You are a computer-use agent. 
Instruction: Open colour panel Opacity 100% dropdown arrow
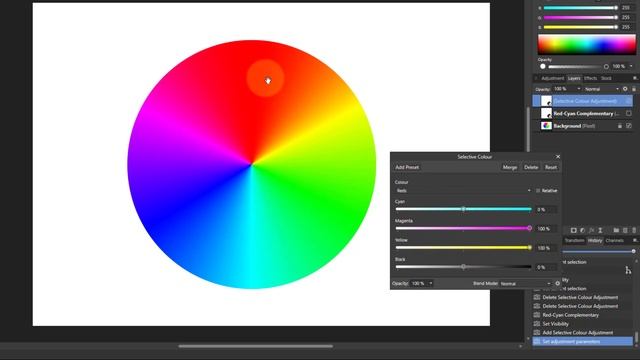(x=631, y=66)
